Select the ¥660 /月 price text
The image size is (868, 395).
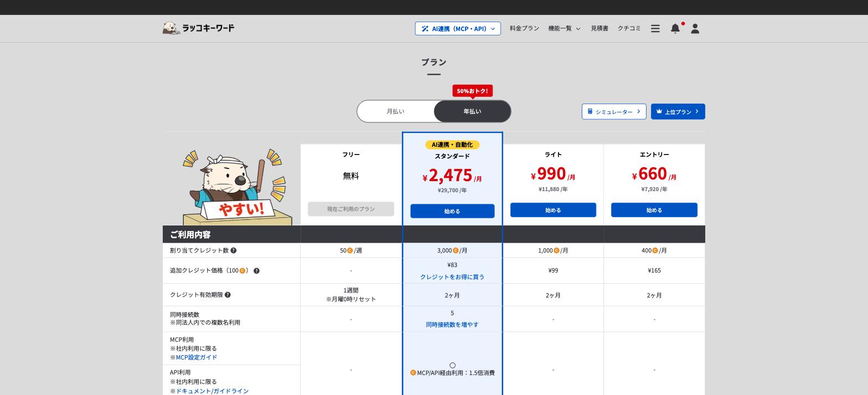tap(654, 174)
